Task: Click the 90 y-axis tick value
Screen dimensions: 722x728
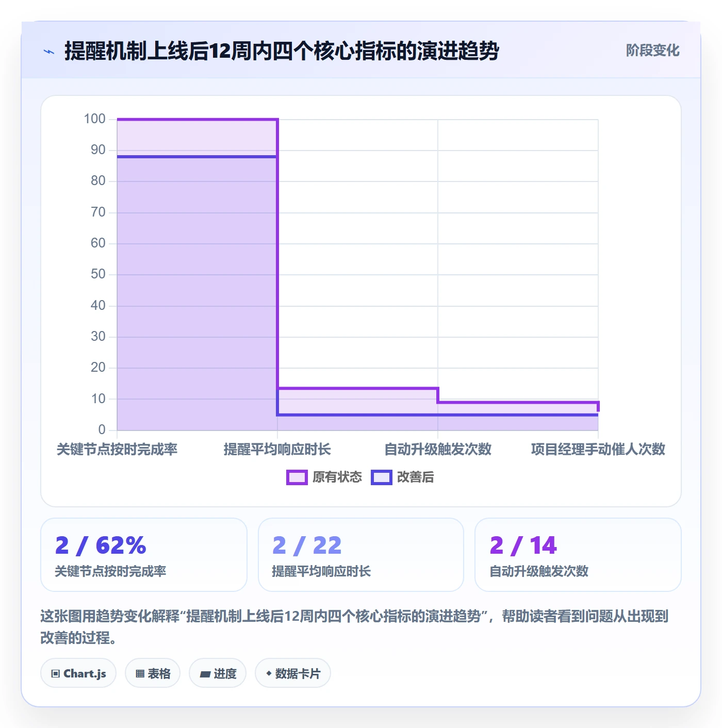Action: click(x=98, y=150)
